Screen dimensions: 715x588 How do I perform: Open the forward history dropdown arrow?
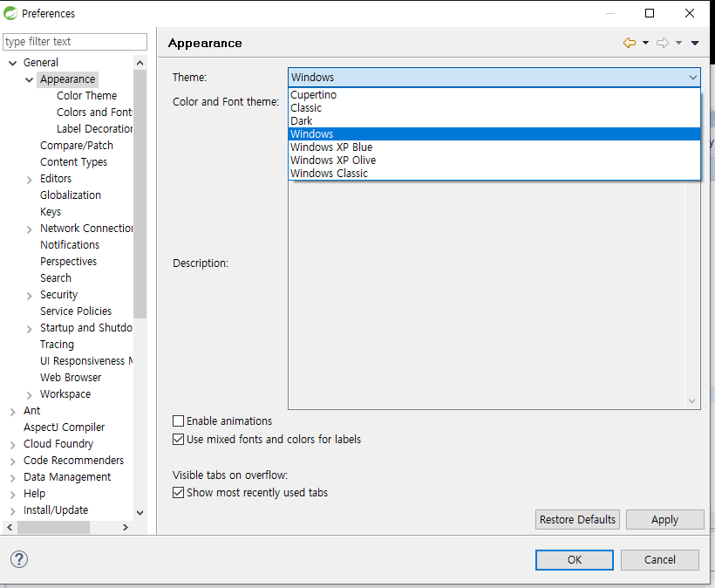(x=678, y=43)
